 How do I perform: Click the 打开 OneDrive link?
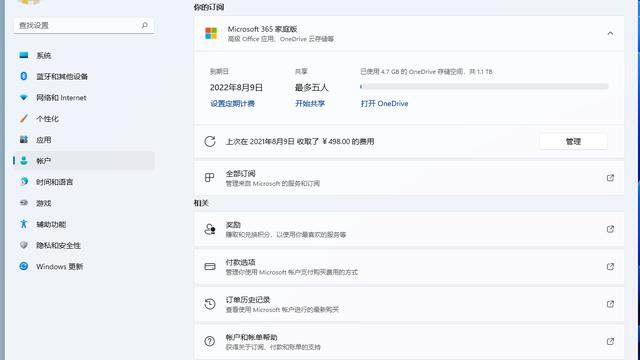tap(384, 104)
